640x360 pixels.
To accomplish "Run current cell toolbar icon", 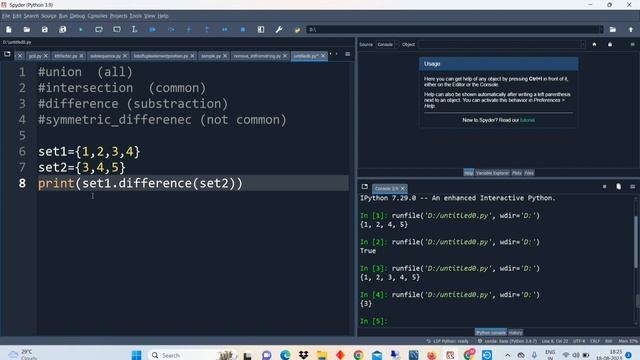I will (x=99, y=29).
